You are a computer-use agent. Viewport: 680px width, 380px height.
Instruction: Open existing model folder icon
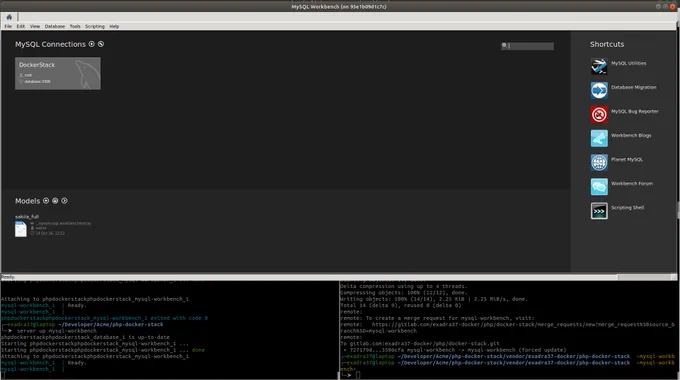[x=55, y=200]
